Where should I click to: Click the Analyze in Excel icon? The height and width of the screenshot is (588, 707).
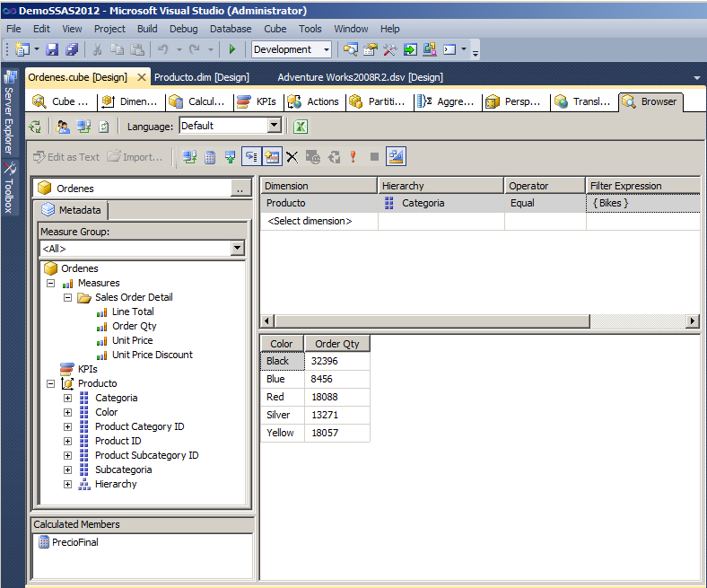point(301,127)
